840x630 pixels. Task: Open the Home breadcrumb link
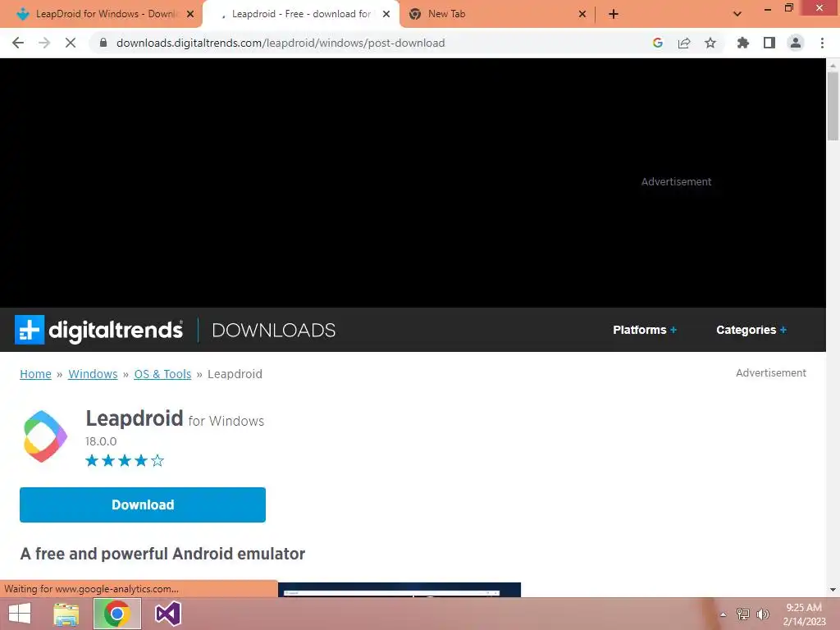pos(35,374)
